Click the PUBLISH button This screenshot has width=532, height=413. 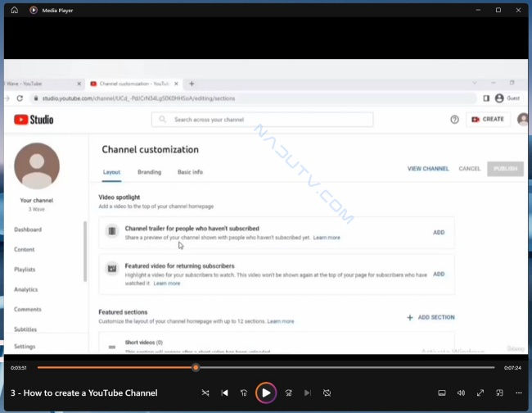tap(505, 169)
